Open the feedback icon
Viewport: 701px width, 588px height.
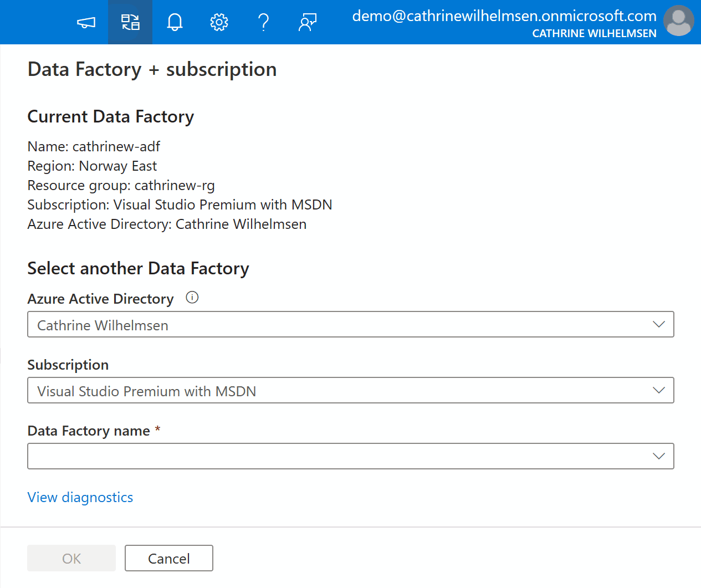coord(308,22)
